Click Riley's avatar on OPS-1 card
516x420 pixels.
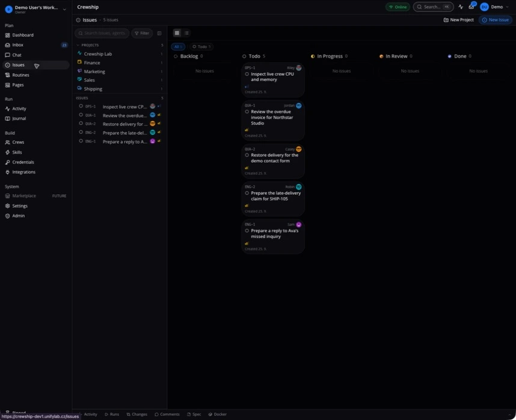click(x=298, y=68)
